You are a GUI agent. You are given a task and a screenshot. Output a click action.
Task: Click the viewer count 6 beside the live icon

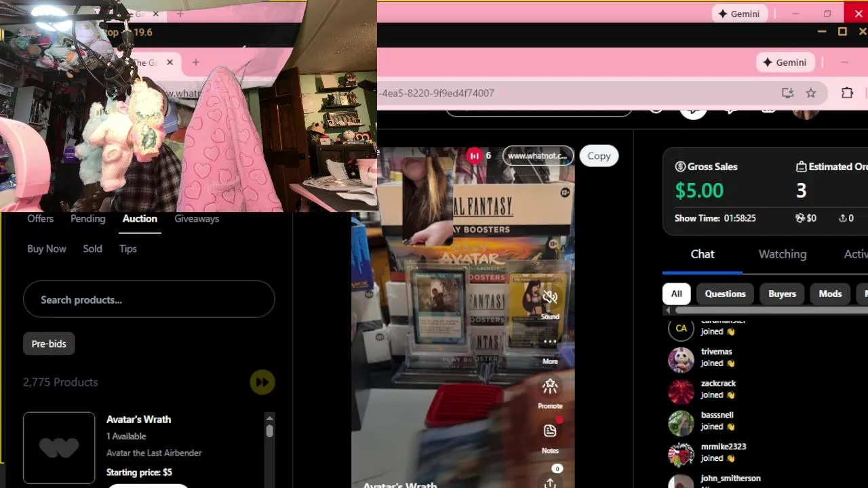point(488,156)
